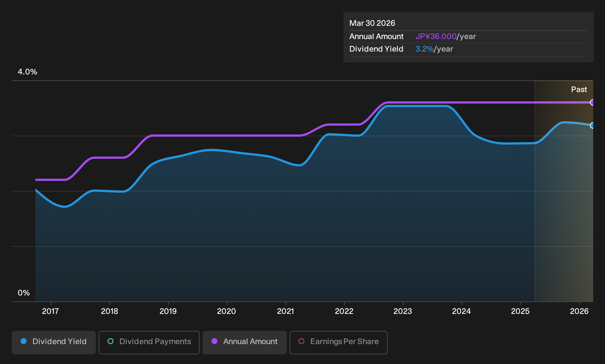Click the purple Annual Amount legend dot
605x364 pixels.
[x=214, y=341]
